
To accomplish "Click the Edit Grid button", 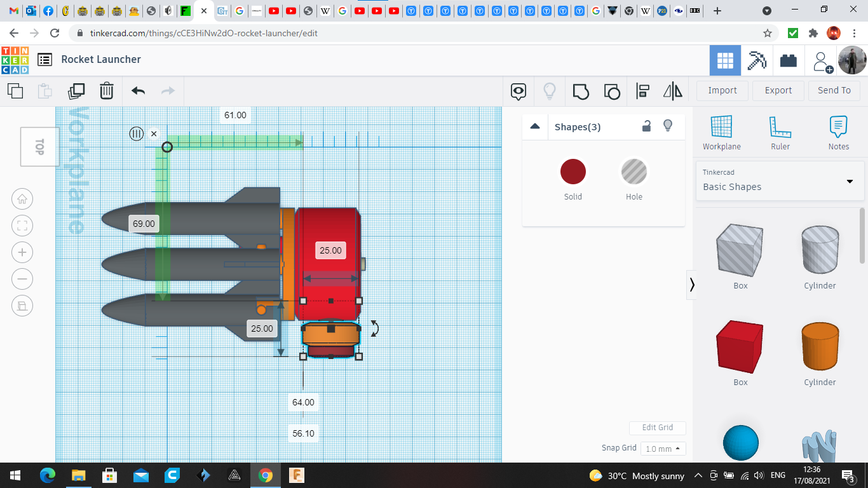I will 657,428.
